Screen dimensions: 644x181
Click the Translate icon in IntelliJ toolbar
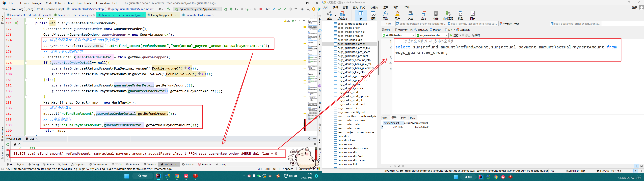(303, 9)
